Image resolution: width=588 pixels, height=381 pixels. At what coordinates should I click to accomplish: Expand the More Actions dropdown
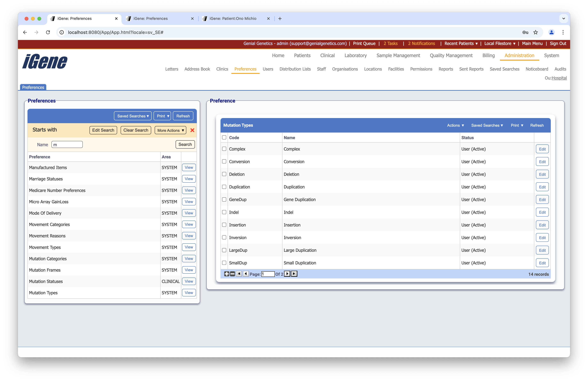(170, 130)
